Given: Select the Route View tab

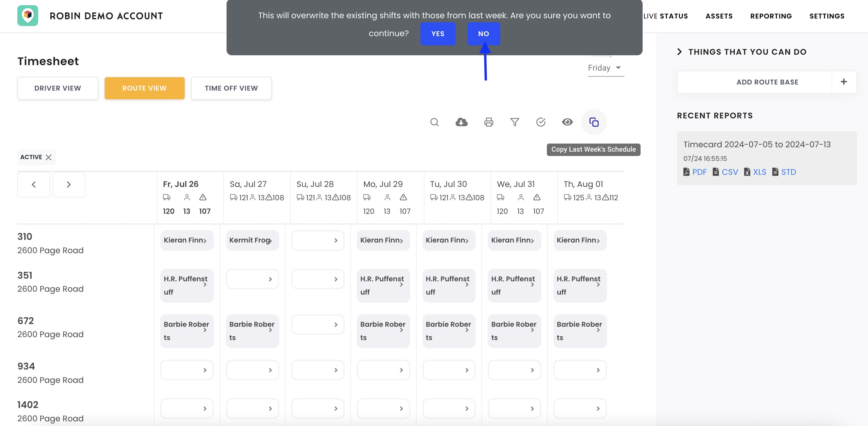Looking at the screenshot, I should click(x=145, y=88).
